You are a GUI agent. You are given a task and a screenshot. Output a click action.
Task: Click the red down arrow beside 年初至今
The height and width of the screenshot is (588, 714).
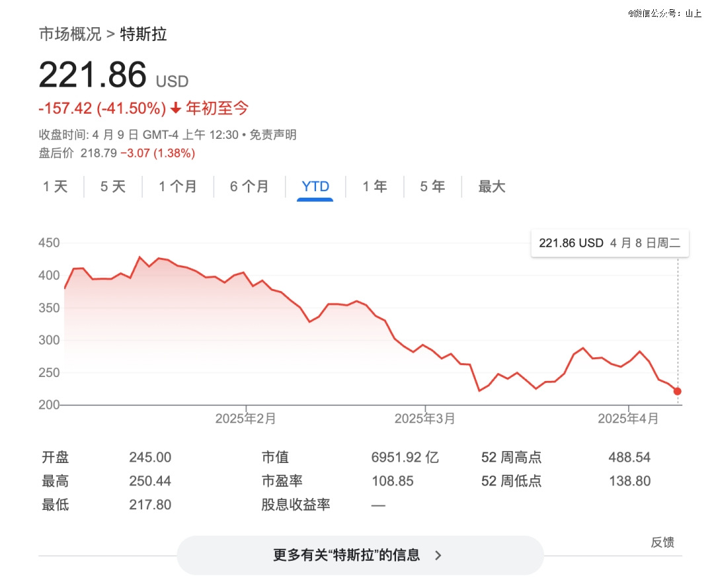pos(176,108)
